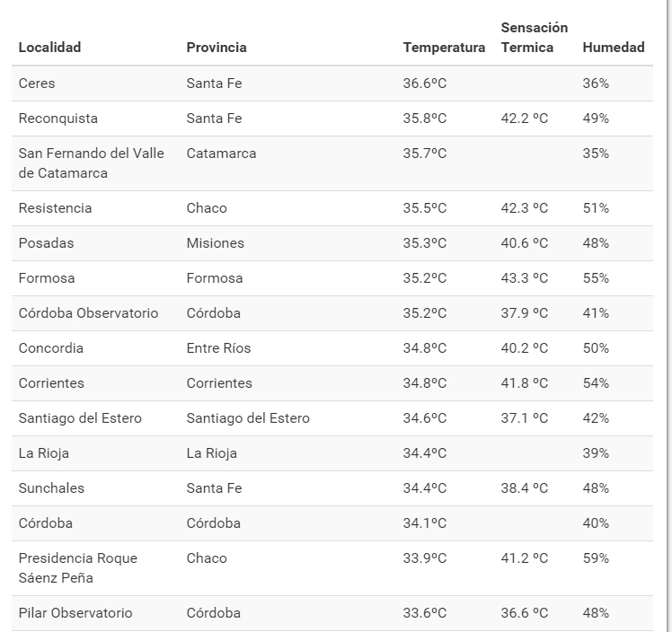Viewport: 672px width, 632px height.
Task: Sort by the Temperatura column header
Action: [x=444, y=48]
